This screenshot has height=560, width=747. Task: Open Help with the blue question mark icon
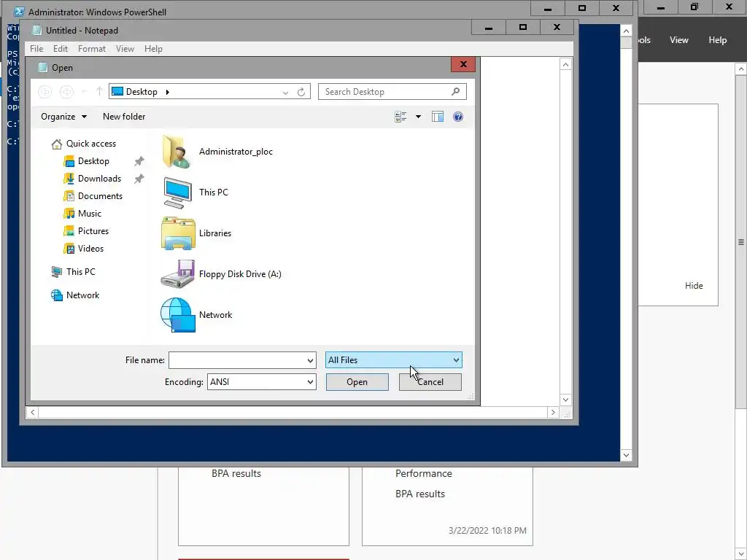pyautogui.click(x=458, y=117)
